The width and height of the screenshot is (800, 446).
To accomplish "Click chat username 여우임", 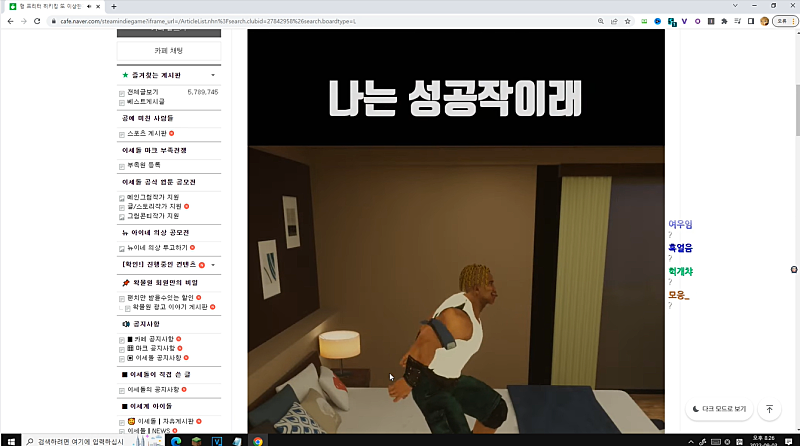I will coord(680,224).
